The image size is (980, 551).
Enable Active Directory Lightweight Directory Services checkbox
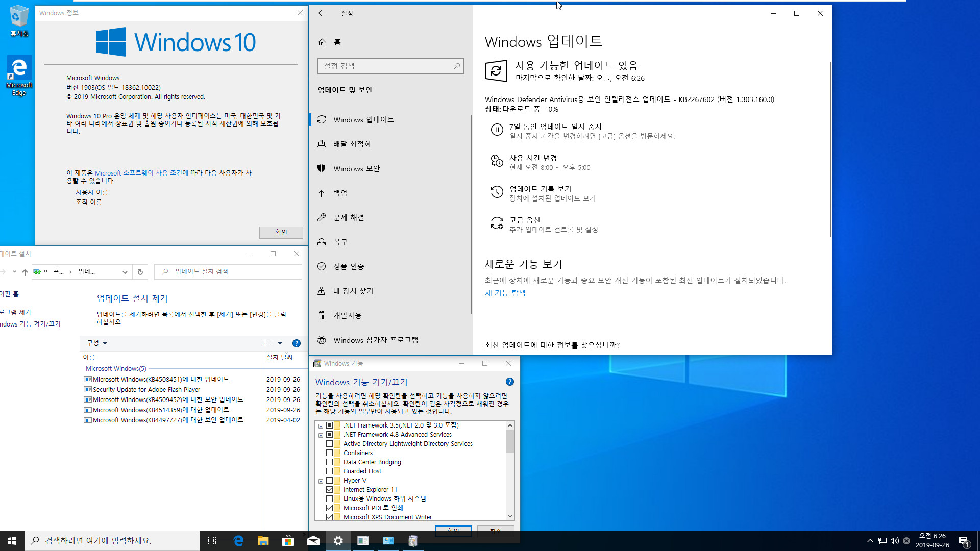pyautogui.click(x=329, y=444)
